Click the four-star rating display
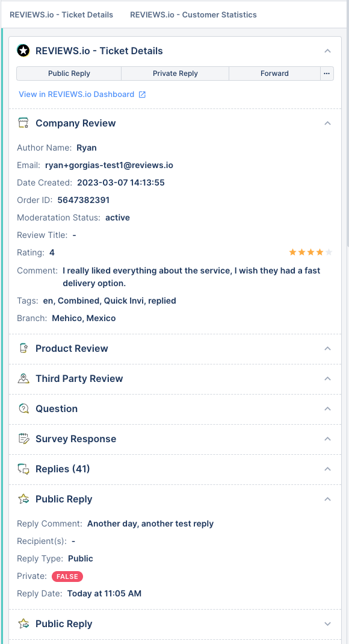349x644 pixels. 310,252
